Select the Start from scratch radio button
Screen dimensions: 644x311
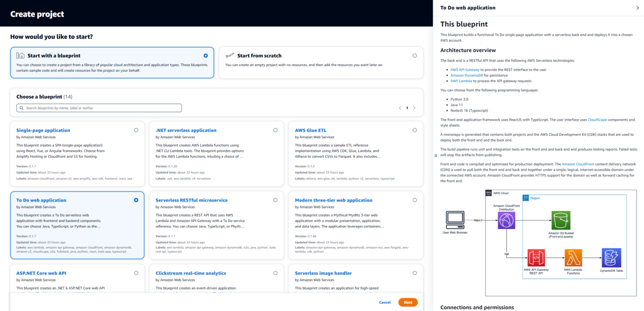(x=415, y=55)
